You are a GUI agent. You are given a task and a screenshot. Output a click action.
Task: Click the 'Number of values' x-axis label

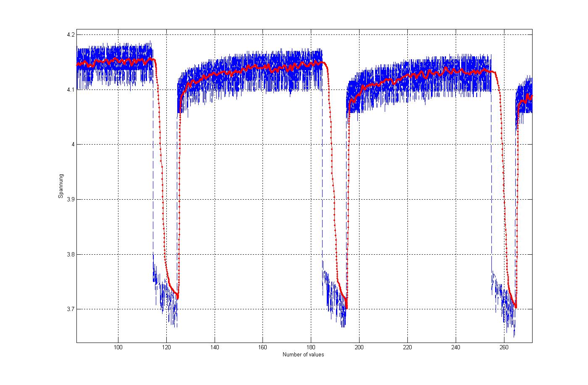click(x=303, y=354)
